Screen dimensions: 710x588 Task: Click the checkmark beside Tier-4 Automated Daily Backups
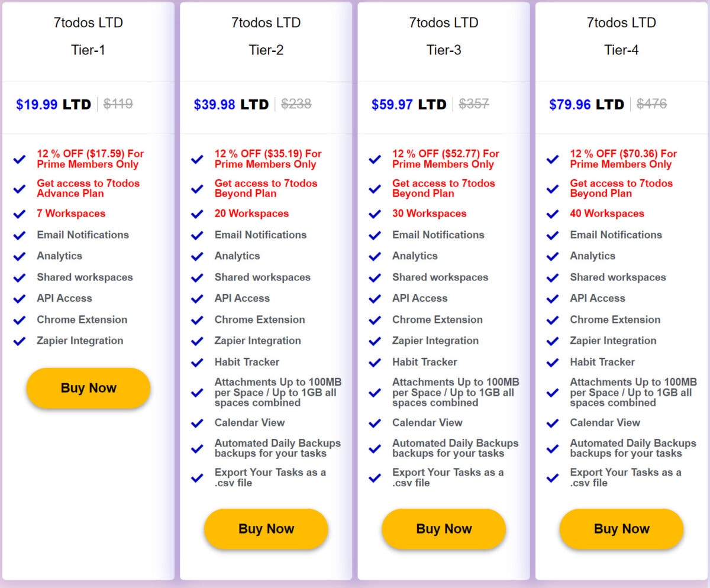coord(551,448)
